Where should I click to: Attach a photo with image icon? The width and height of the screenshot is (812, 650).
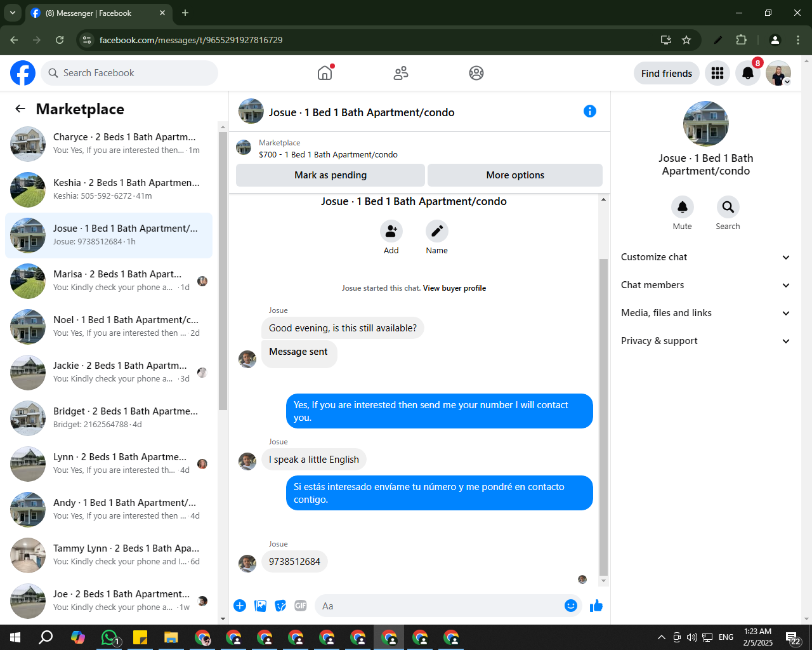pos(260,606)
